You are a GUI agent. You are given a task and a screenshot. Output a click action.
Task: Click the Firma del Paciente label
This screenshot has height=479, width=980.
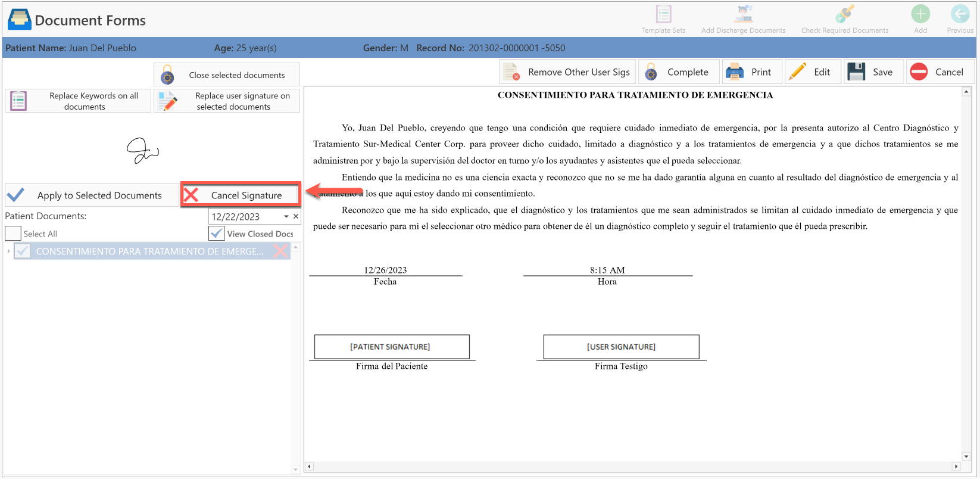392,366
